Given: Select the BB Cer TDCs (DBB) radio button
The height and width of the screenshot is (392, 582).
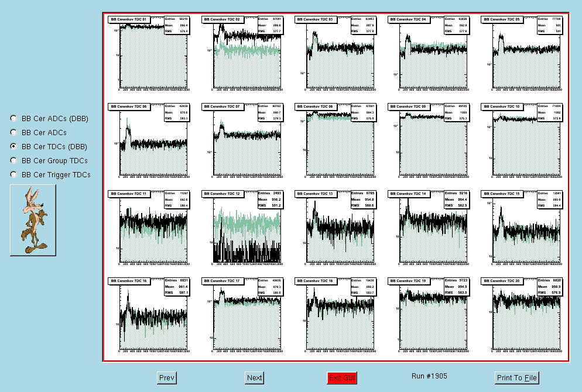Looking at the screenshot, I should point(13,146).
